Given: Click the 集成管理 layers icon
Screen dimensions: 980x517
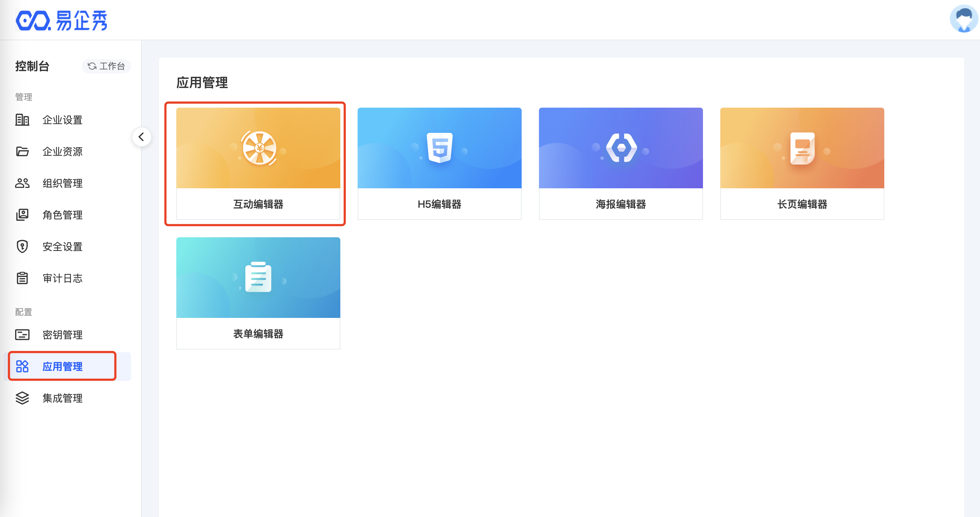Looking at the screenshot, I should [22, 398].
